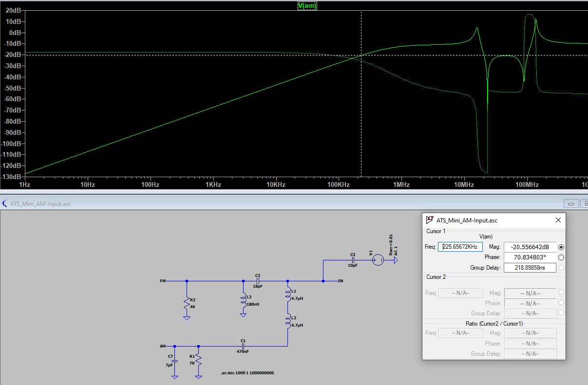This screenshot has width=588, height=385.
Task: Minimize the schematic window
Action: [x=571, y=203]
